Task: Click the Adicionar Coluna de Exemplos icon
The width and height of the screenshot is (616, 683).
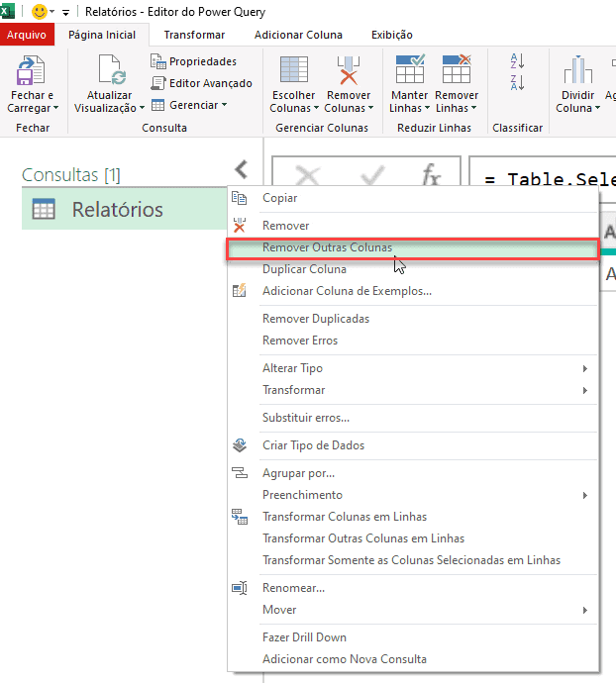Action: point(239,291)
